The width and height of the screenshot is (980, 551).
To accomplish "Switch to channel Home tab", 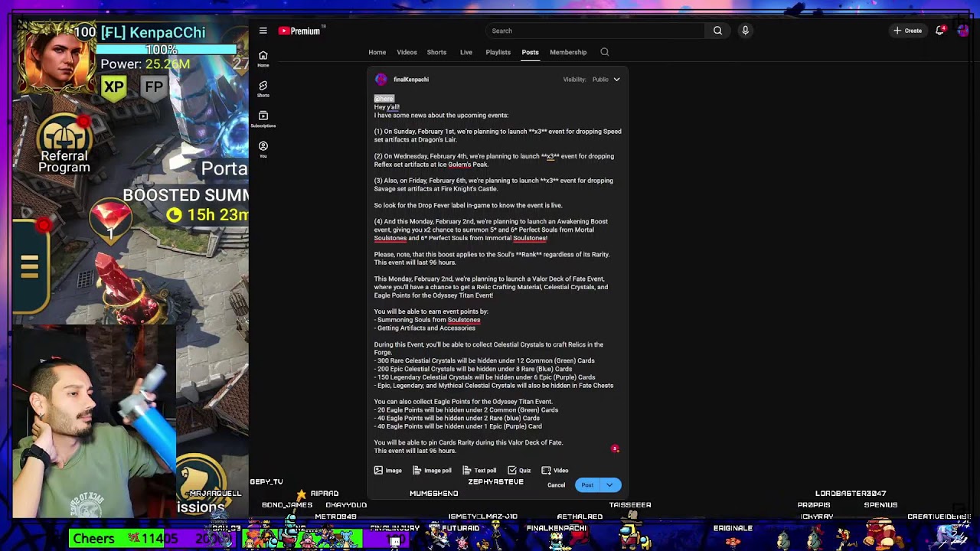I will 377,52.
